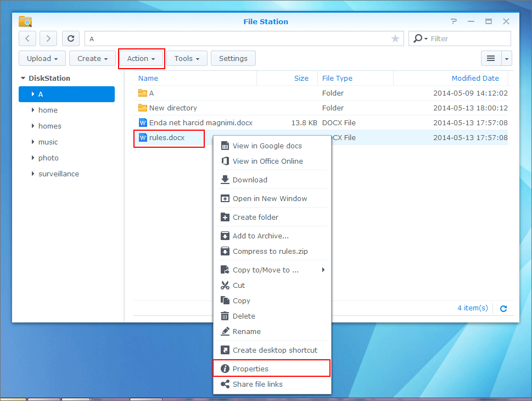Open the Action dropdown menu
Screen dimensions: 532x401
141,58
